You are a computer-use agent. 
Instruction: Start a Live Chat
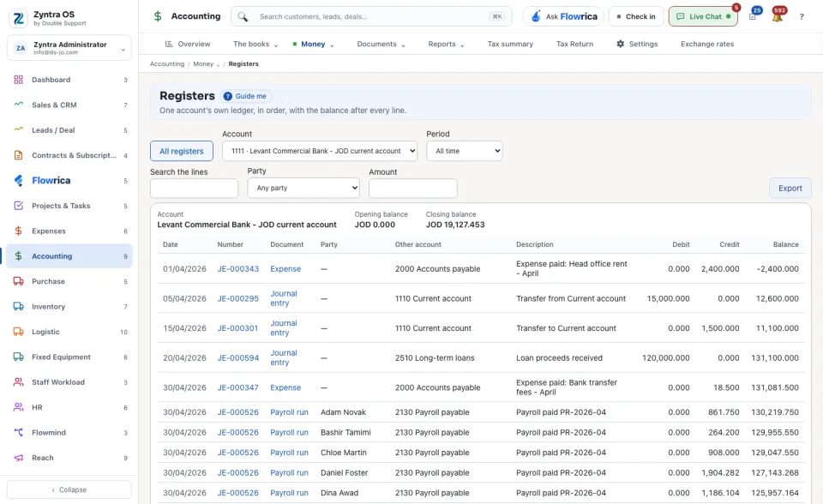(703, 16)
